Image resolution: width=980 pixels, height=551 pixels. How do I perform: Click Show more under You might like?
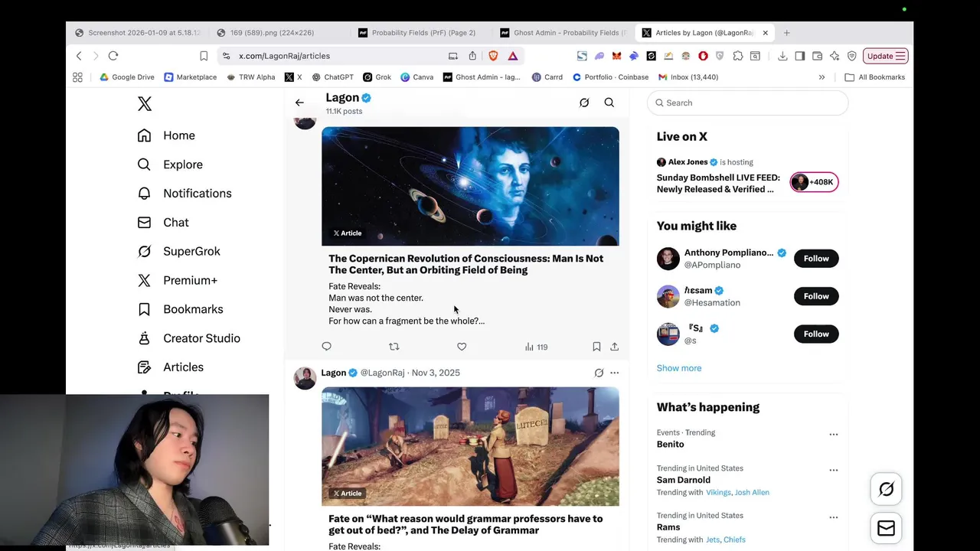(679, 368)
